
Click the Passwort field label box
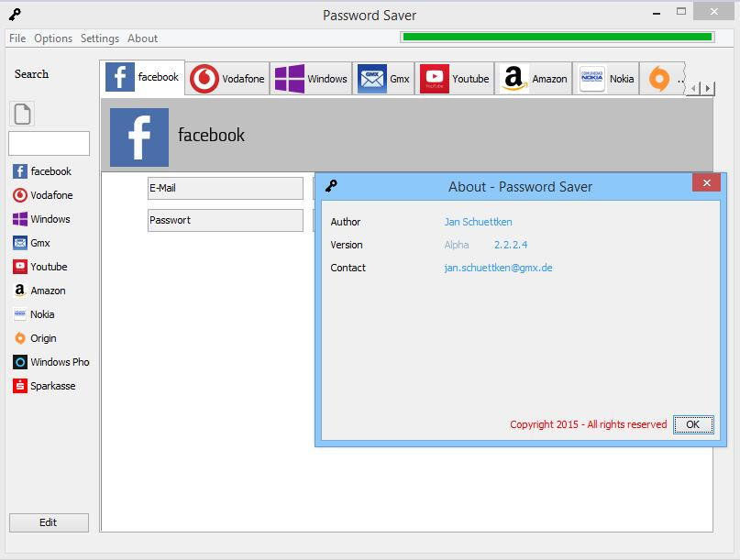[x=225, y=220]
